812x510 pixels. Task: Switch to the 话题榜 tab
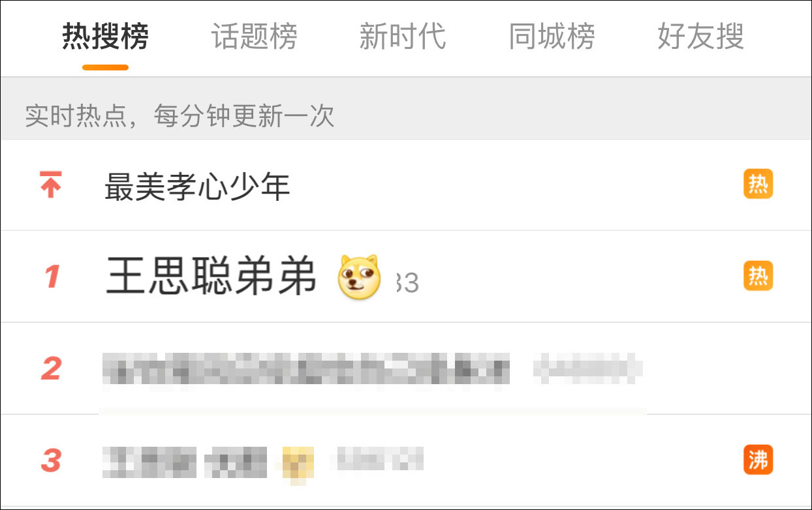click(254, 37)
